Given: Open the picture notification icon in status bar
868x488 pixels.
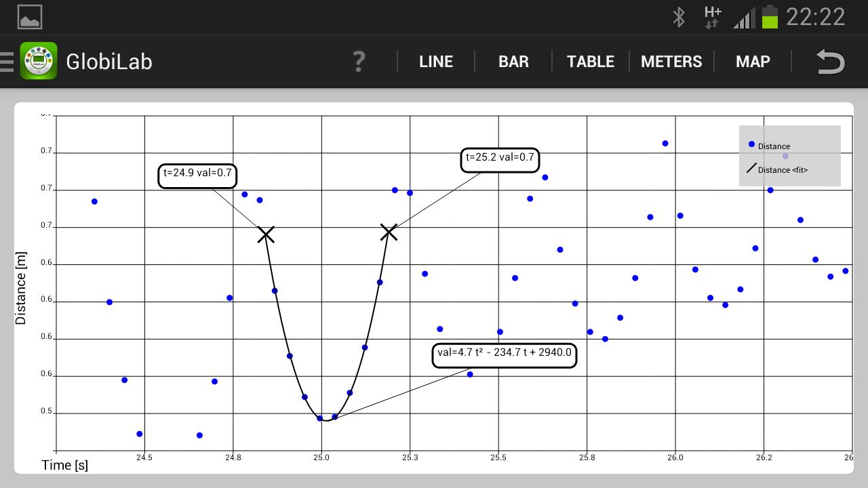Looking at the screenshot, I should [30, 17].
